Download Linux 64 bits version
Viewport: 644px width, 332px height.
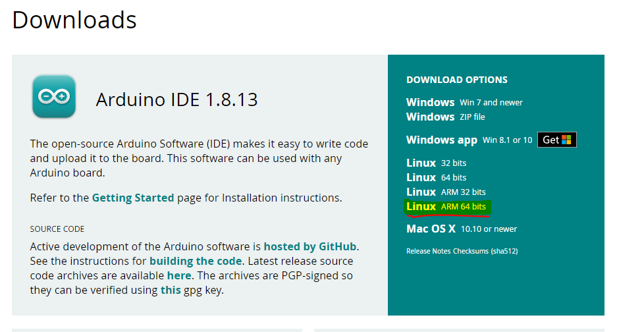pos(436,177)
